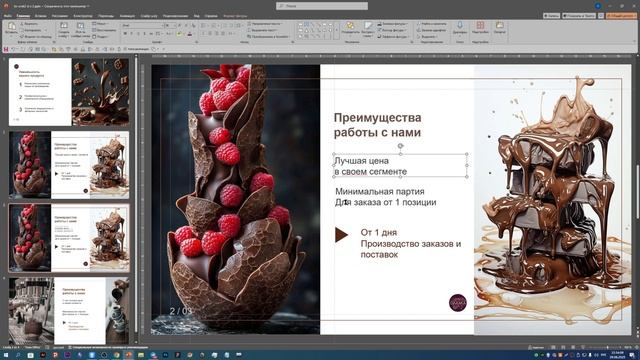This screenshot has height=360, width=640.
Task: Open the comments button near Share
Action: pyautogui.click(x=601, y=16)
